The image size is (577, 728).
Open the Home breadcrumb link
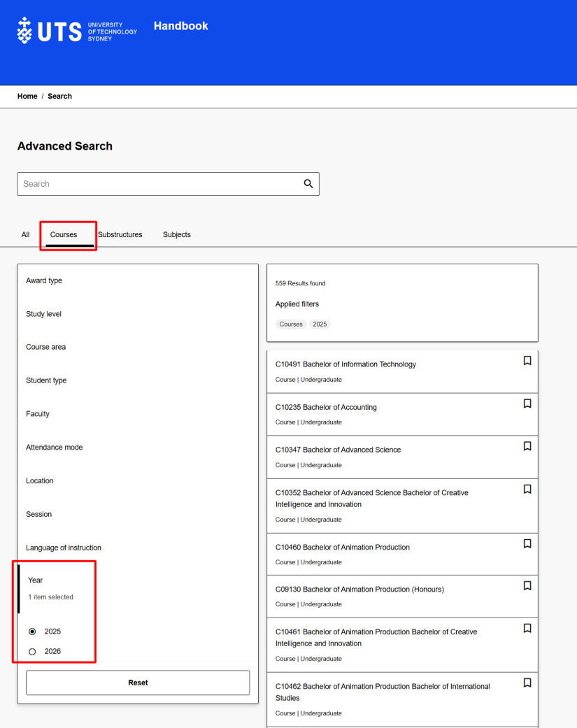tap(27, 96)
